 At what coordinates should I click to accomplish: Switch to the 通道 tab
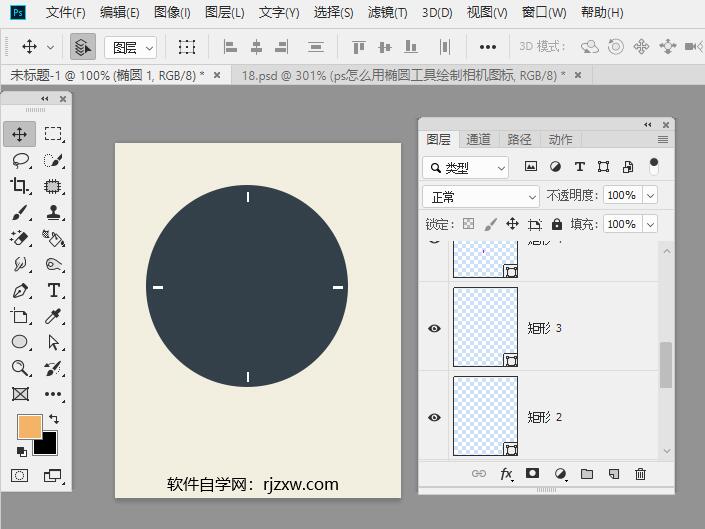click(x=478, y=140)
